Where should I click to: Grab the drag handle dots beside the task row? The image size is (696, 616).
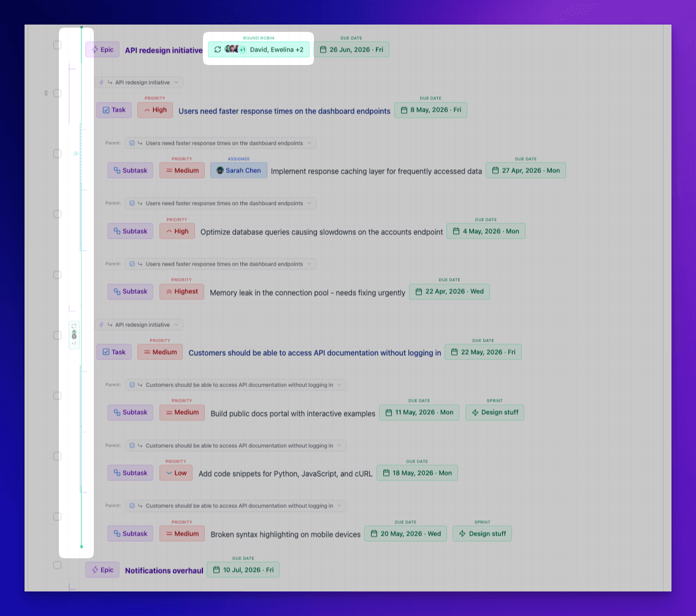click(46, 93)
